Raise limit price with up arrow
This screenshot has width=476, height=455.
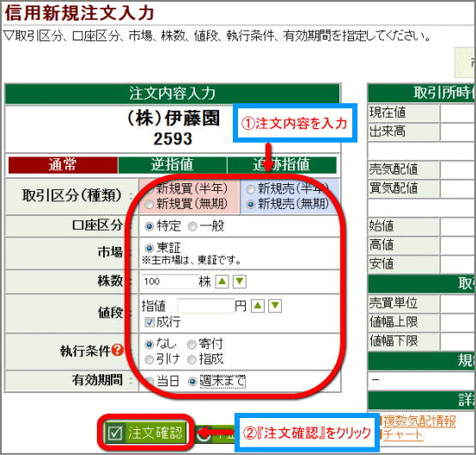click(258, 305)
